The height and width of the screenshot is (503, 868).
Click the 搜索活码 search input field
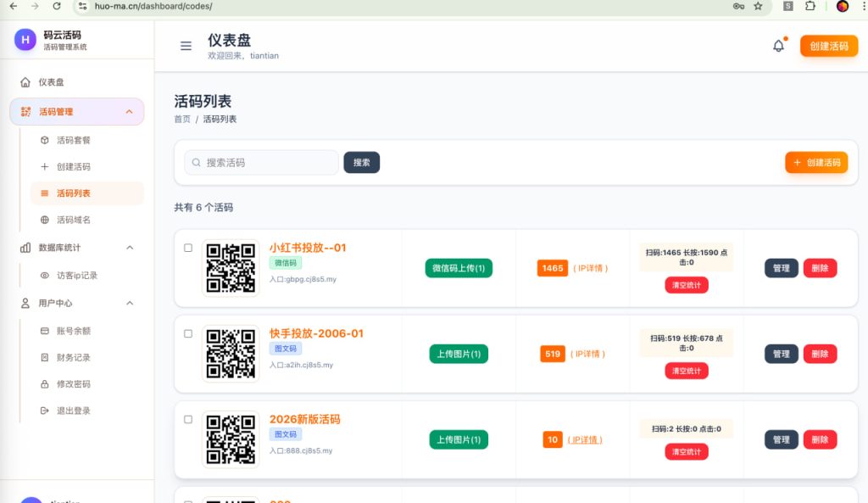click(261, 163)
